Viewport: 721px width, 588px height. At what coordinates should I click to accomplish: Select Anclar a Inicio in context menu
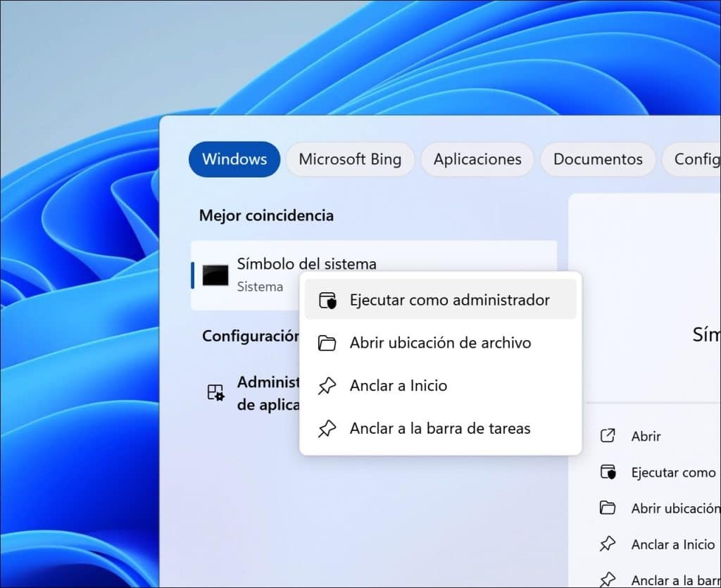(x=441, y=385)
